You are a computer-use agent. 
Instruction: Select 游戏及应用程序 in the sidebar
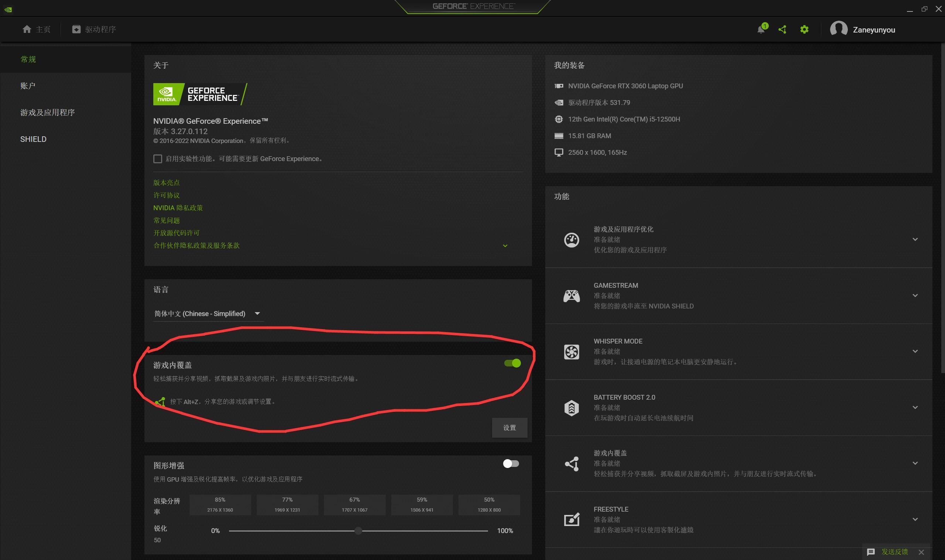[x=65, y=112]
